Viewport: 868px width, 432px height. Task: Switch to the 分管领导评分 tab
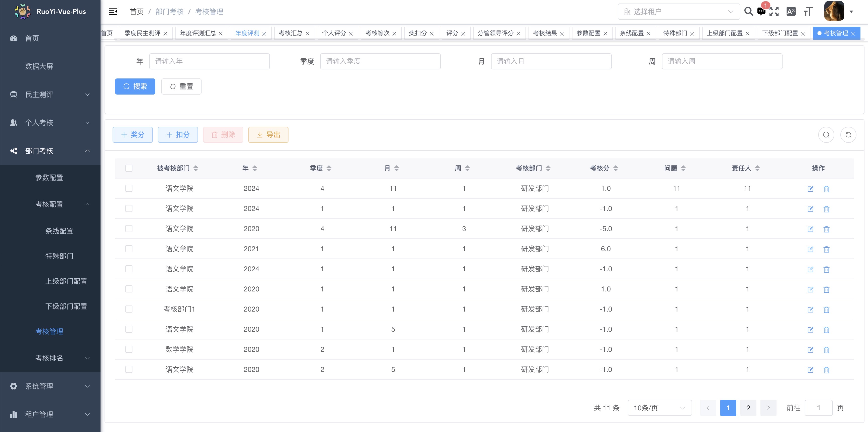[495, 33]
